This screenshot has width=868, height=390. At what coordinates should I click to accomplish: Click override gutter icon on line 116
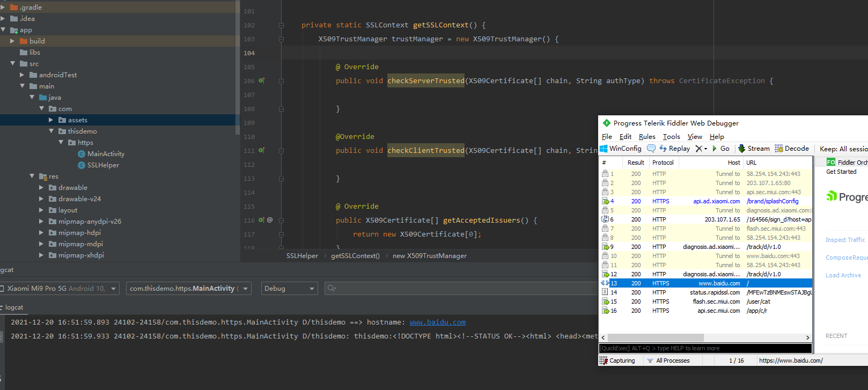tap(262, 220)
